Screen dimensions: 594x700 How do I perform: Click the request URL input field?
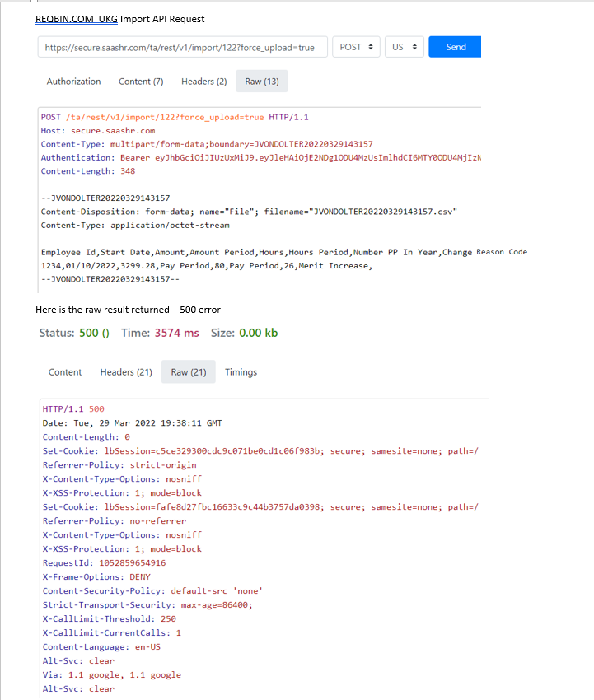point(182,47)
